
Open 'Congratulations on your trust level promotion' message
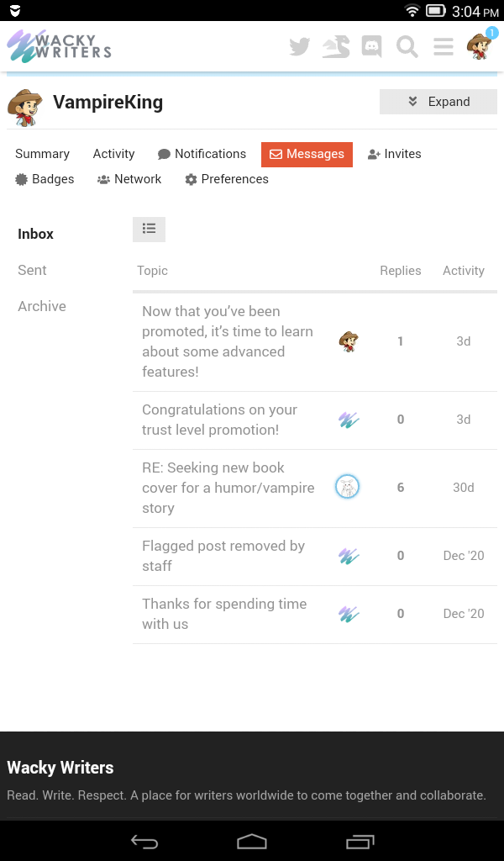220,420
